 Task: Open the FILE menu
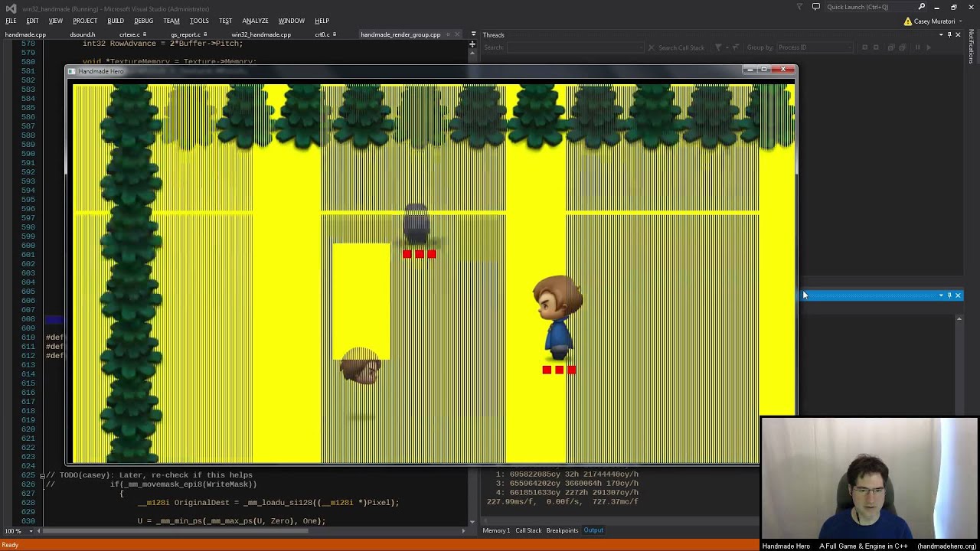(11, 21)
